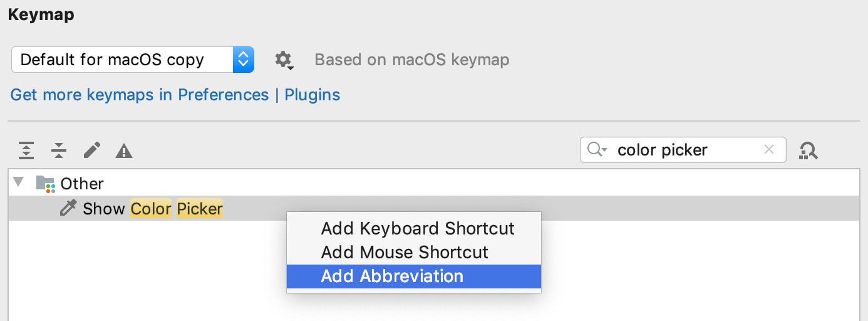Viewport: 868px width, 321px height.
Task: Click the Other folder icon
Action: click(46, 184)
